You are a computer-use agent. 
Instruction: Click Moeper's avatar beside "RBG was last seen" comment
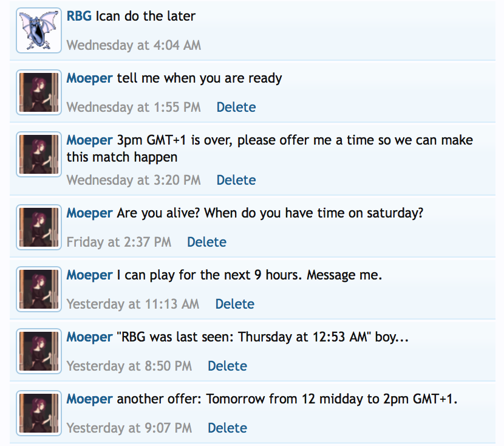pos(39,351)
